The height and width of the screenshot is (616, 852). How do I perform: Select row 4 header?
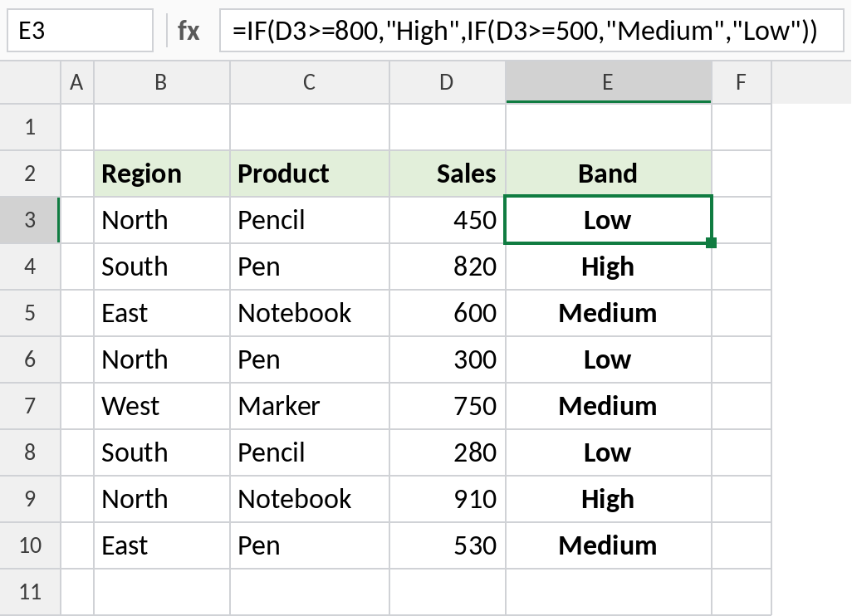(30, 266)
